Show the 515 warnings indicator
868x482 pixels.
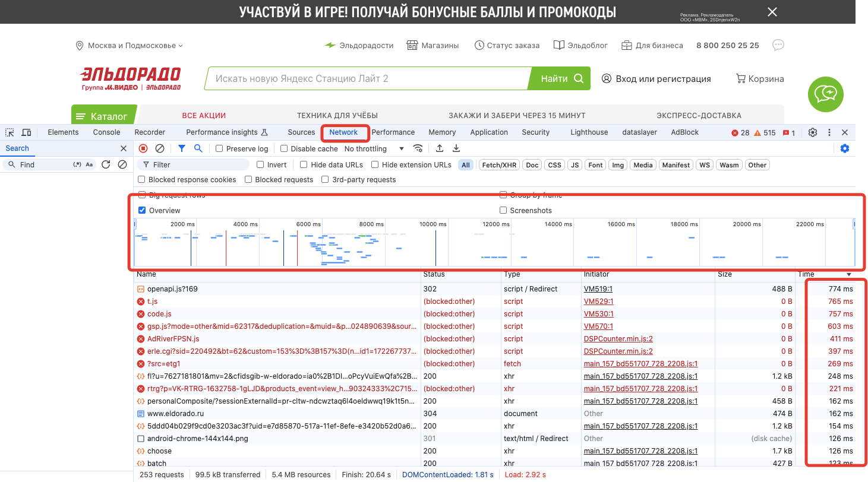point(765,133)
